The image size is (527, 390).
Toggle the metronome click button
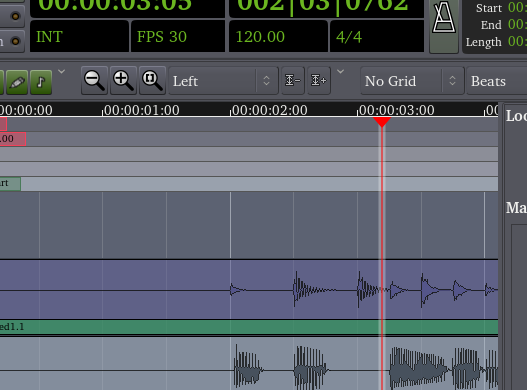(x=444, y=25)
